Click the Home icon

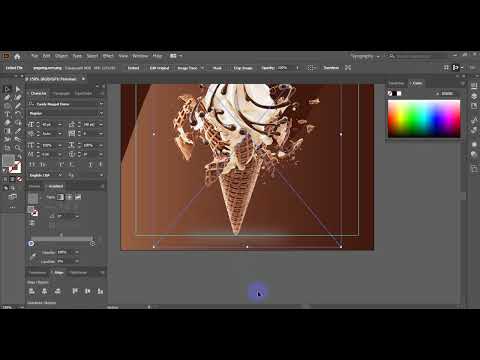point(17,56)
